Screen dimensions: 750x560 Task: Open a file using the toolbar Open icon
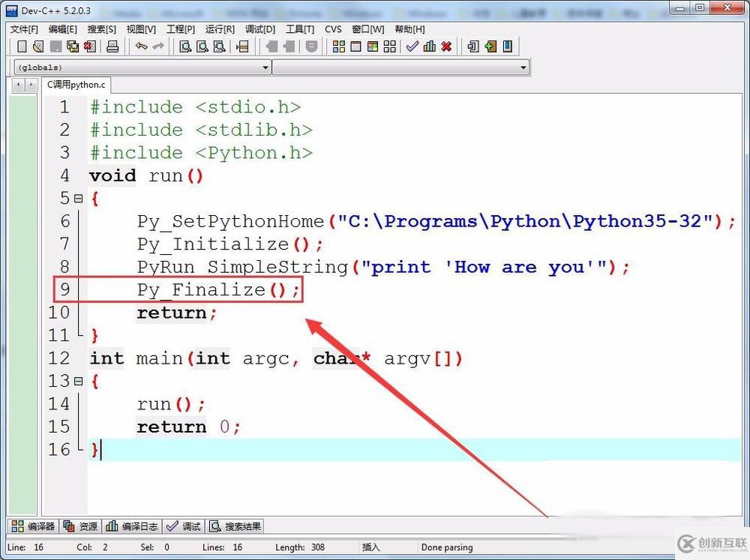(x=38, y=46)
